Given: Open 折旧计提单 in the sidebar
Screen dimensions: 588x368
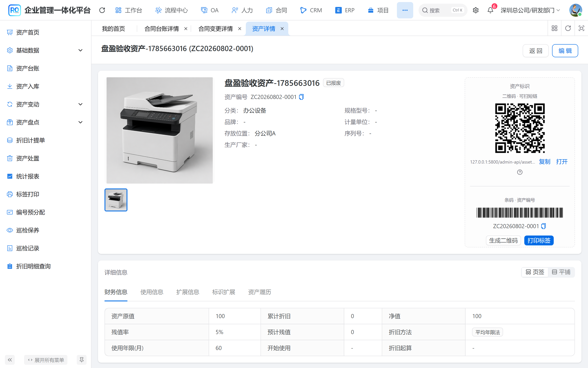Looking at the screenshot, I should 46,140.
